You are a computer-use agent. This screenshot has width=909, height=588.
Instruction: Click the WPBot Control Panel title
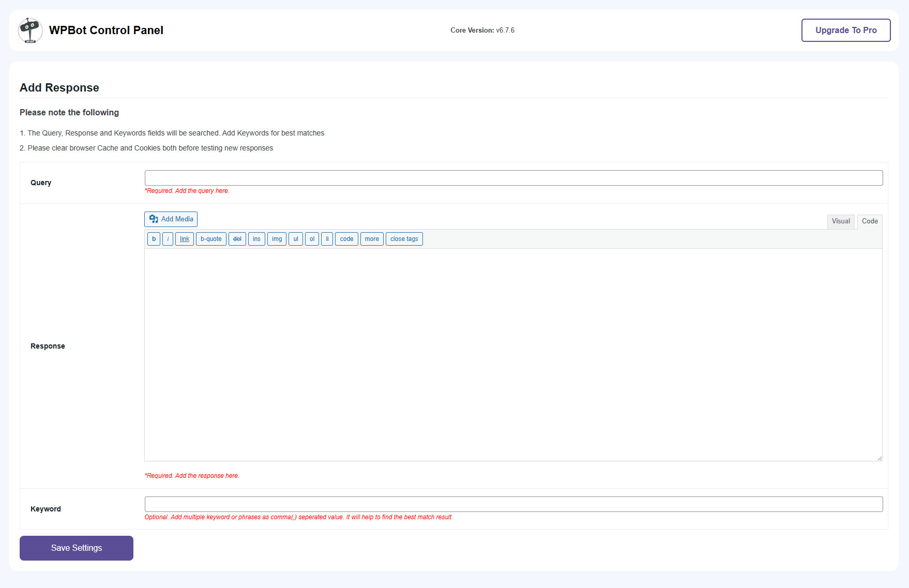(106, 31)
